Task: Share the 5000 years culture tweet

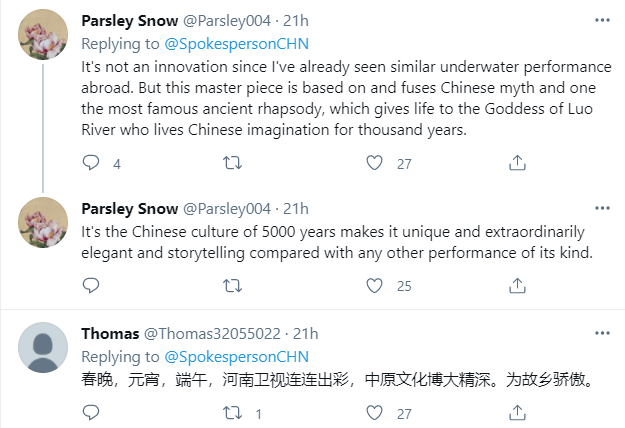Action: pyautogui.click(x=517, y=285)
